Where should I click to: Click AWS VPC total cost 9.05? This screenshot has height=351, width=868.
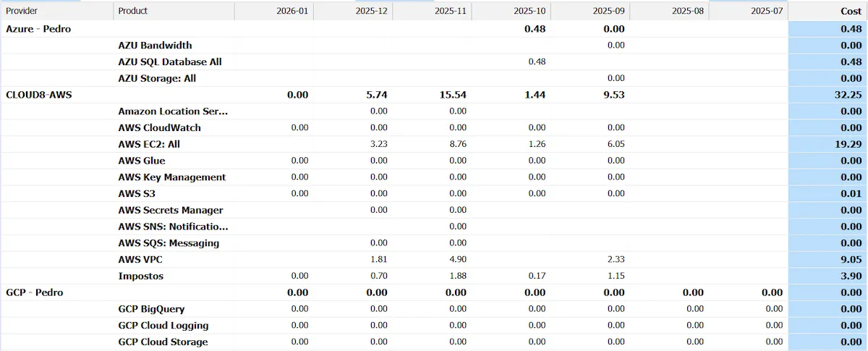(x=851, y=260)
